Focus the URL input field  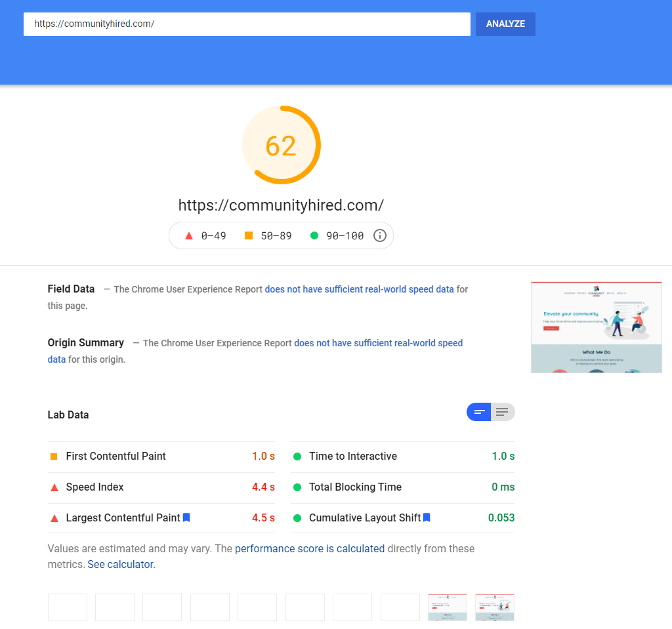[247, 24]
